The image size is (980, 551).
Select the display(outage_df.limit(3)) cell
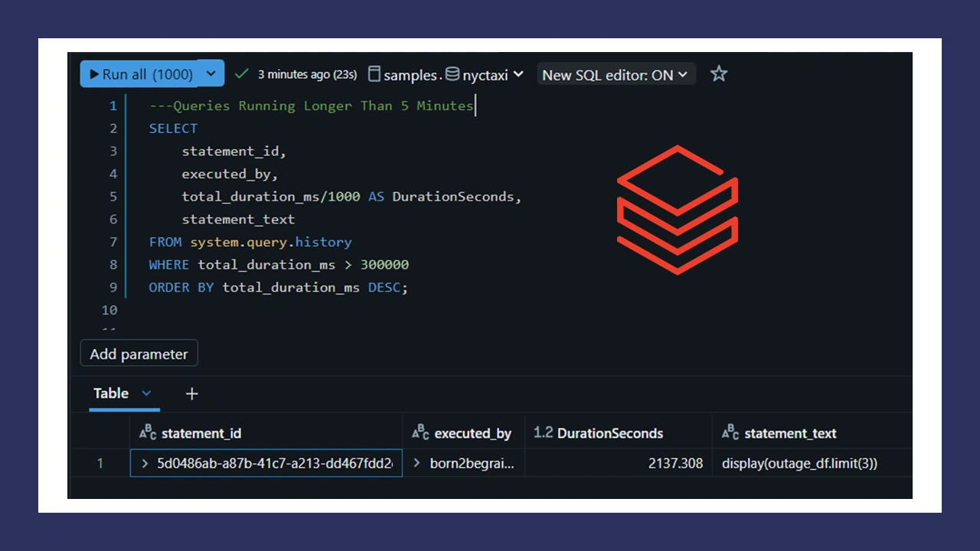[812, 463]
